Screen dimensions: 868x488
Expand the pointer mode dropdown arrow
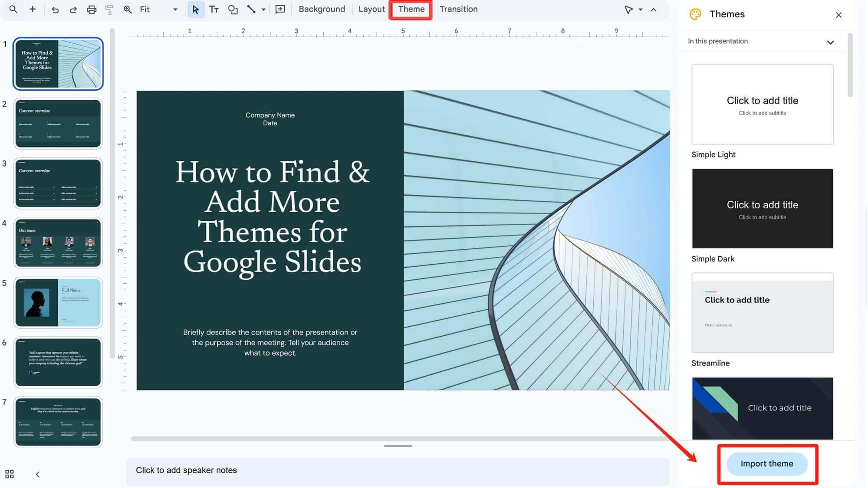[x=640, y=9]
